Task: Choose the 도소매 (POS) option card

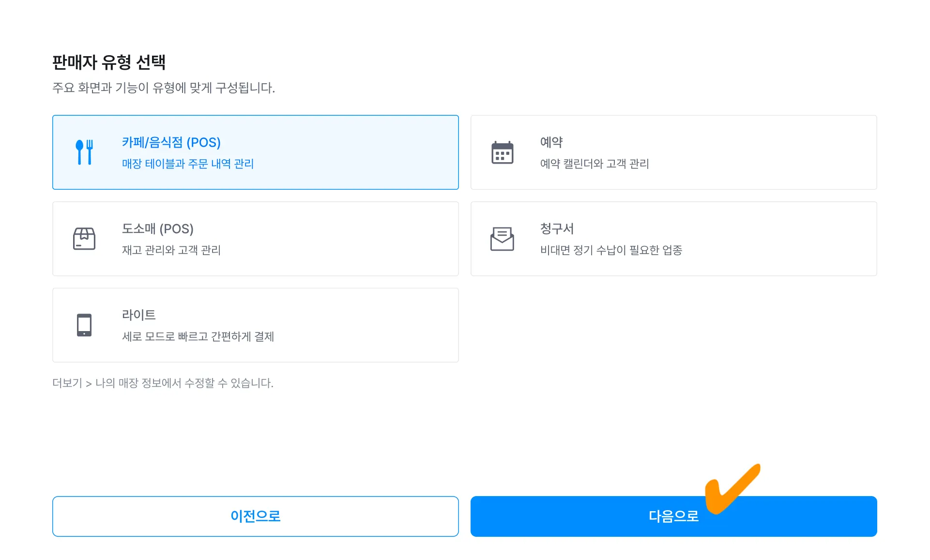Action: pyautogui.click(x=339, y=239)
